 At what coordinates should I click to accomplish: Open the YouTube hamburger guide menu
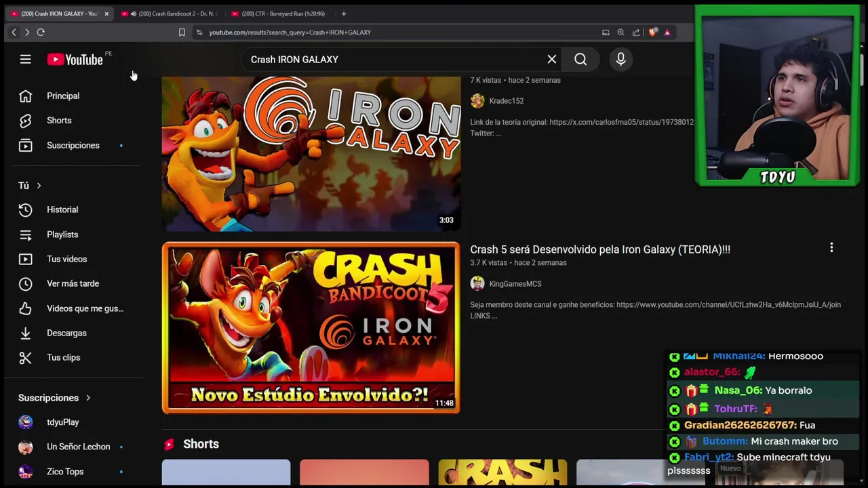[x=25, y=60]
